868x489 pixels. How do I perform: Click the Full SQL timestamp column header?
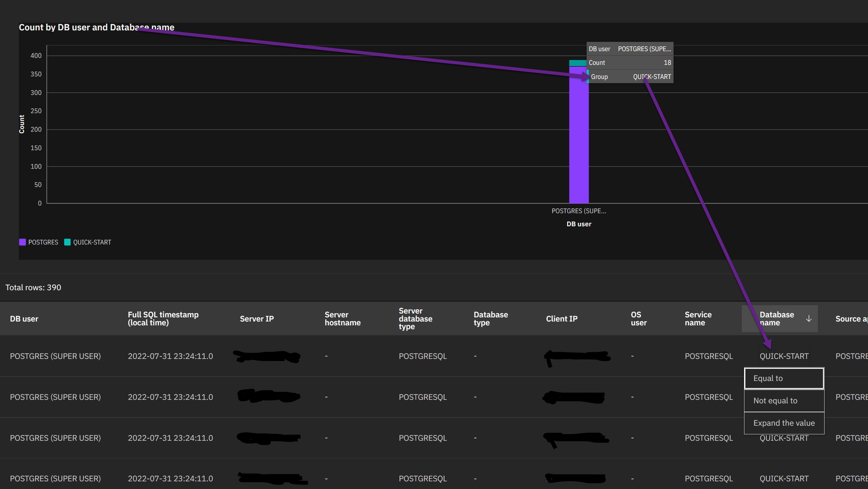[163, 319]
